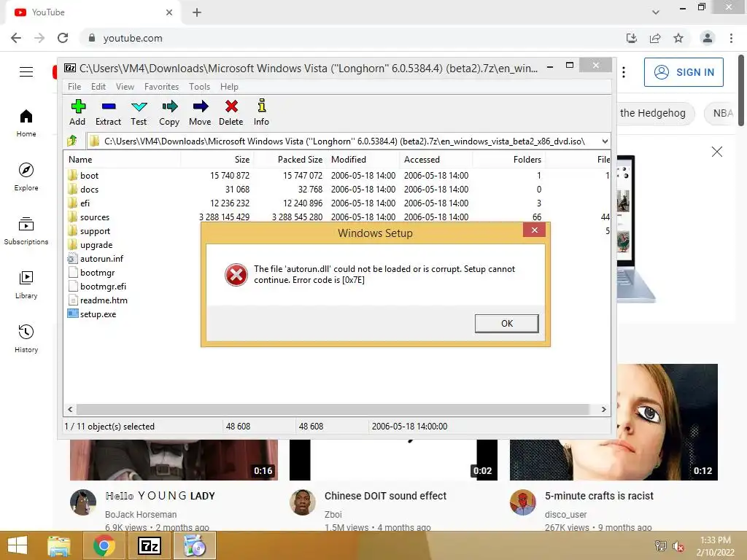
Task: Sort file list by Size column
Action: [x=217, y=160]
